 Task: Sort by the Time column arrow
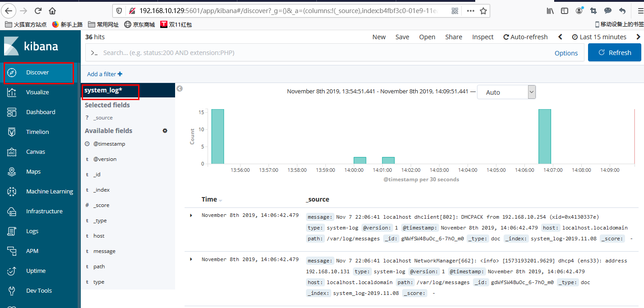(221, 200)
